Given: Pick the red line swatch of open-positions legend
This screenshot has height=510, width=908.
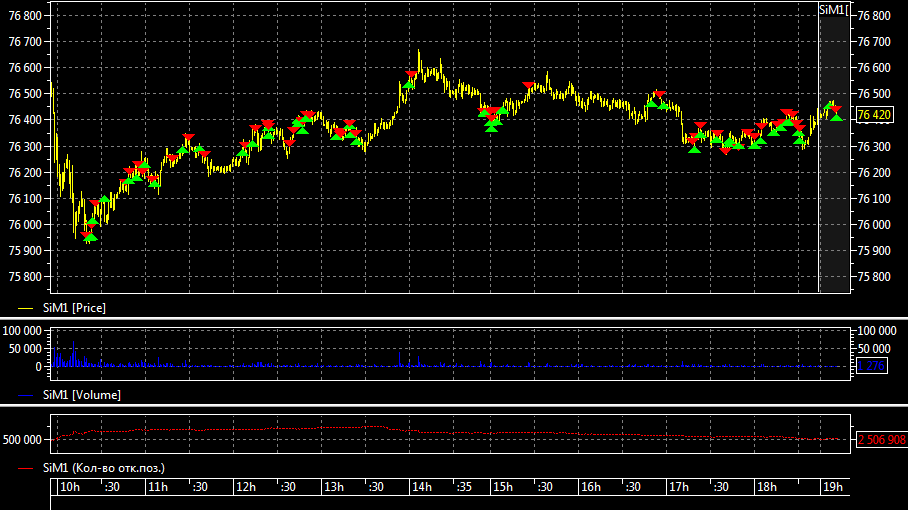Looking at the screenshot, I should (25, 468).
